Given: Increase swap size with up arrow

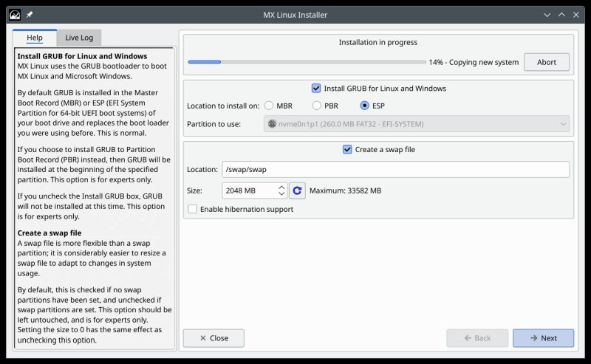Looking at the screenshot, I should 281,187.
